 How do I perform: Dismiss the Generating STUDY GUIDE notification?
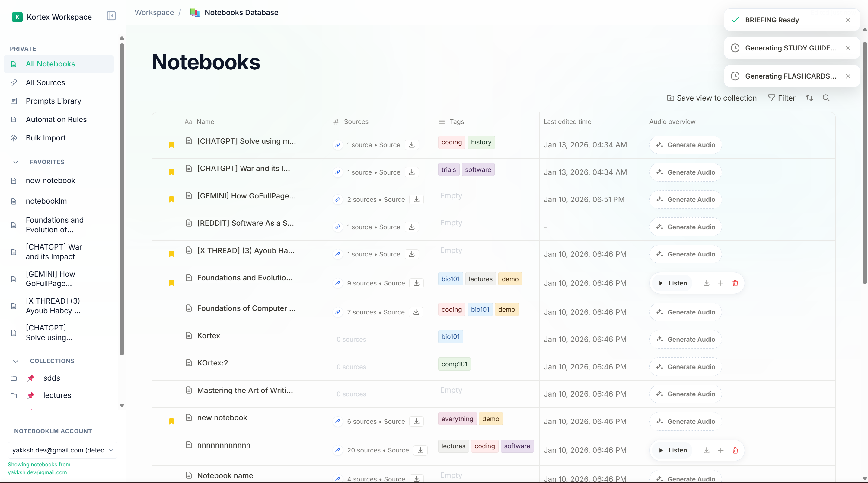[848, 48]
